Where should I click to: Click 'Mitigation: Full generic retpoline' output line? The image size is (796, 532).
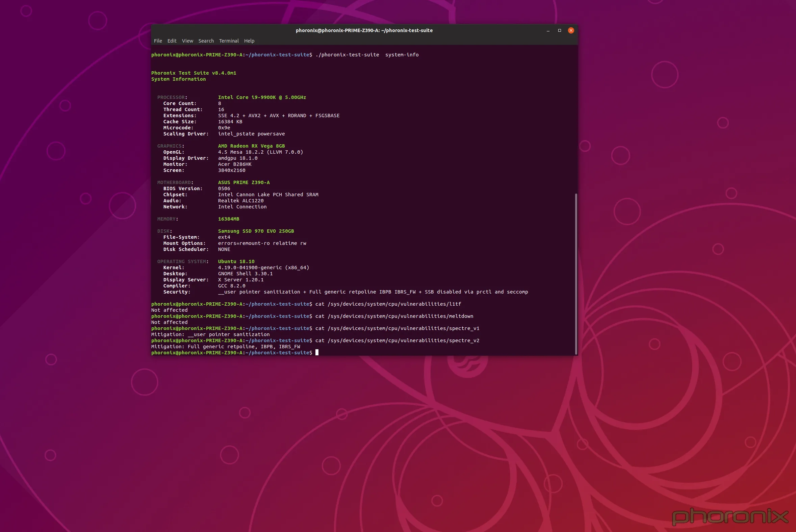coord(226,347)
